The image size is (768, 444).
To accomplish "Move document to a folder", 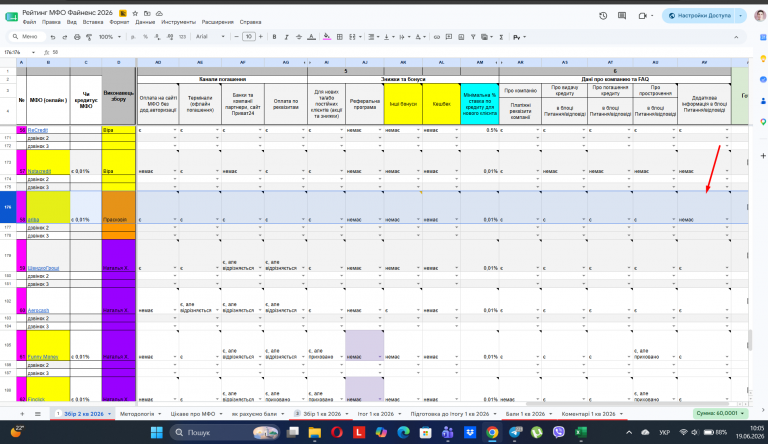I will [x=147, y=13].
